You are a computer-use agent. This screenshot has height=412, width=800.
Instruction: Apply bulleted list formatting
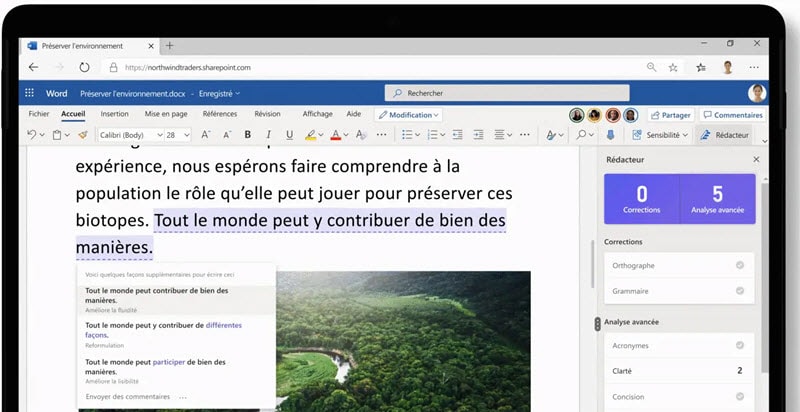click(x=407, y=135)
